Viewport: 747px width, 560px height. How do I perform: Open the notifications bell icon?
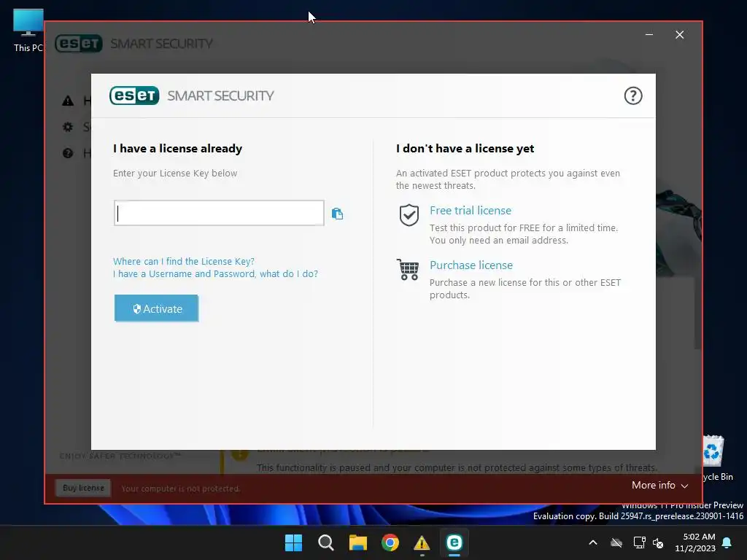(727, 542)
